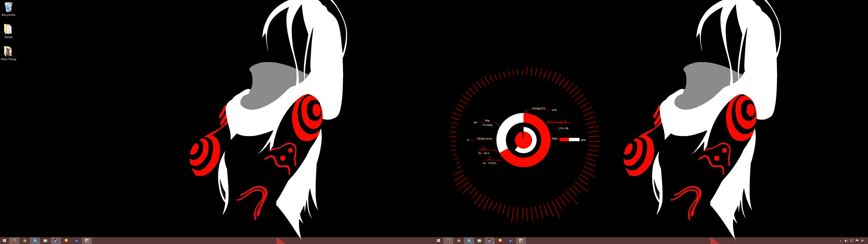The height and width of the screenshot is (244, 868).
Task: Open the Start menu on the left monitor
Action: [x=5, y=241]
